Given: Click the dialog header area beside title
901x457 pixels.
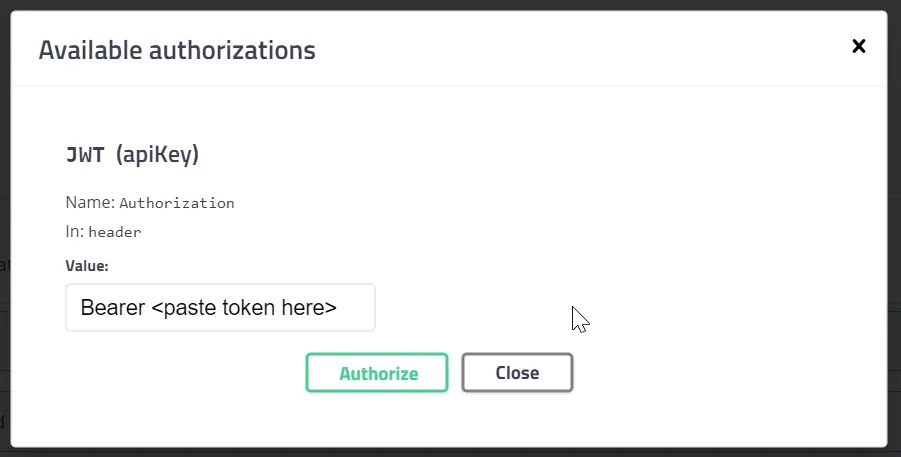Looking at the screenshot, I should click(575, 49).
